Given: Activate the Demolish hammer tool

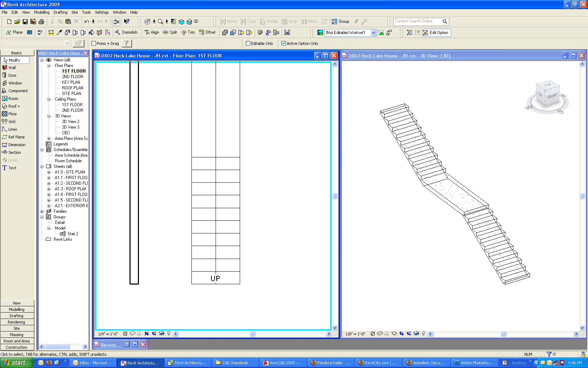Looking at the screenshot, I should coord(126,33).
